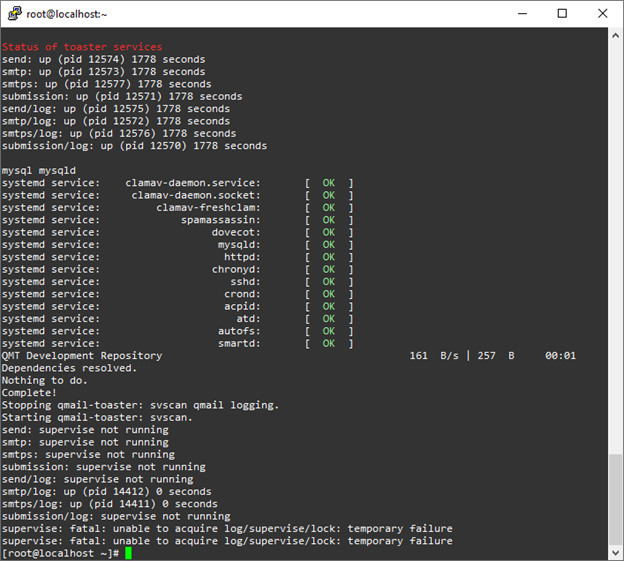Click 'acpid:' service name
Screen dimensions: 624x561
[x=242, y=306]
